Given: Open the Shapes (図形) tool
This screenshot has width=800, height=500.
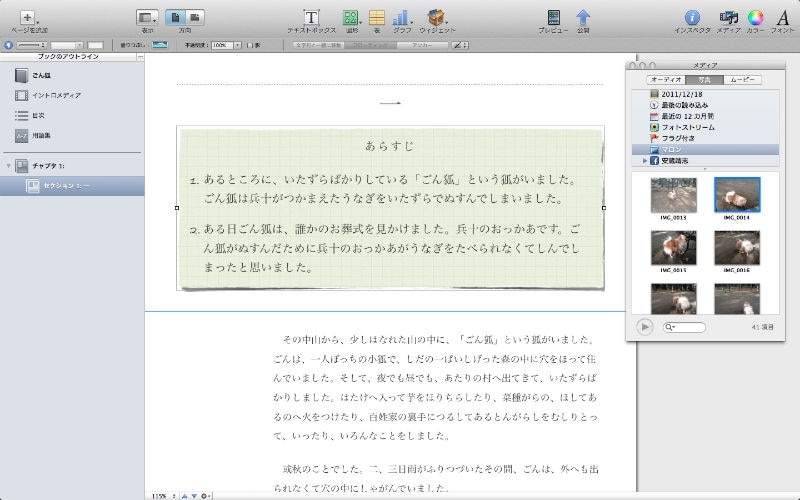Looking at the screenshot, I should (350, 18).
